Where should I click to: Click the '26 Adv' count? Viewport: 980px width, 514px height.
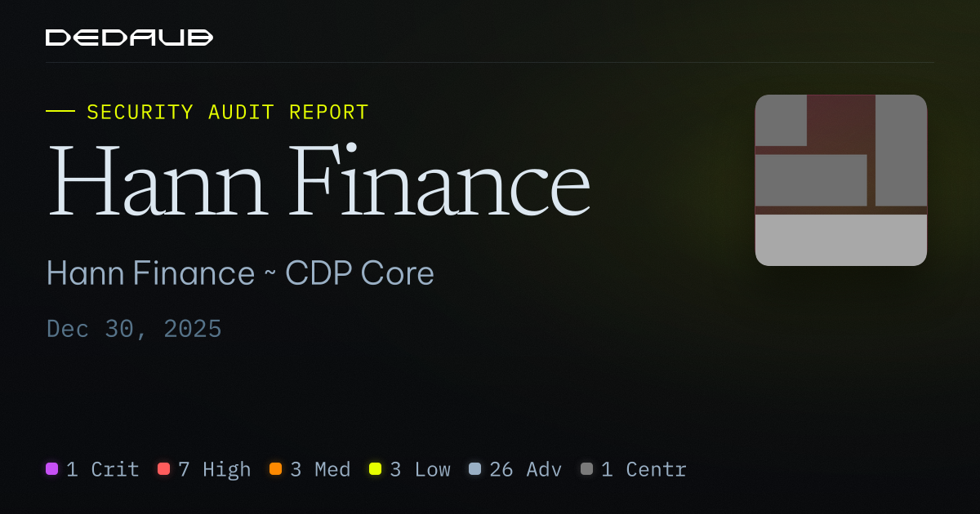[525, 469]
